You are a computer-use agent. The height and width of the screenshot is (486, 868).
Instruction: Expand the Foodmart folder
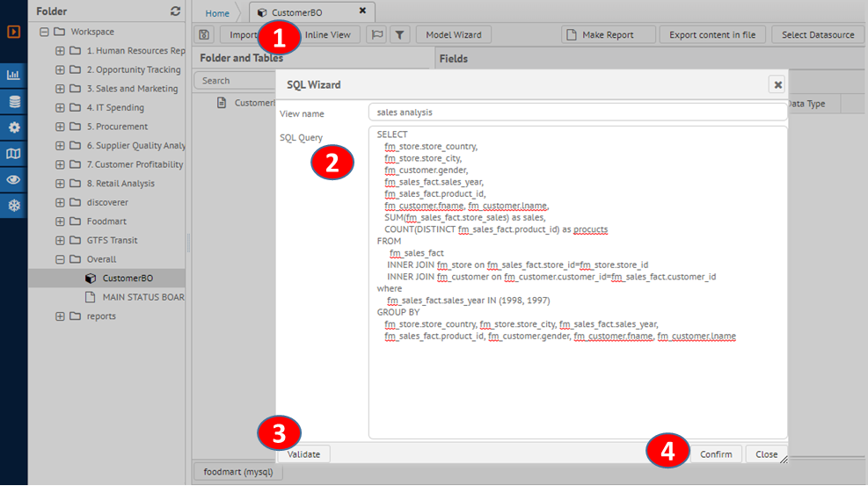pos(60,221)
